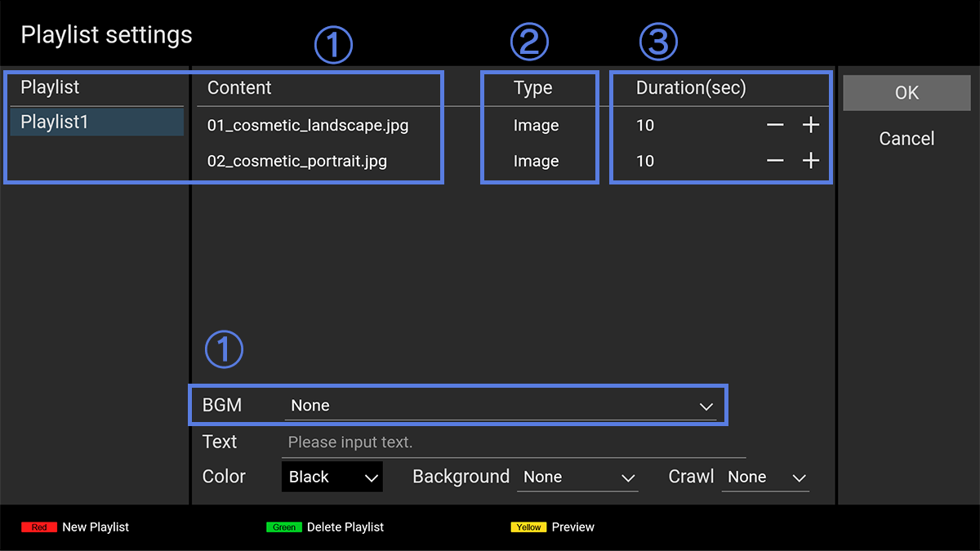Click the Text input field
Image resolution: width=980 pixels, height=551 pixels.
(x=514, y=442)
